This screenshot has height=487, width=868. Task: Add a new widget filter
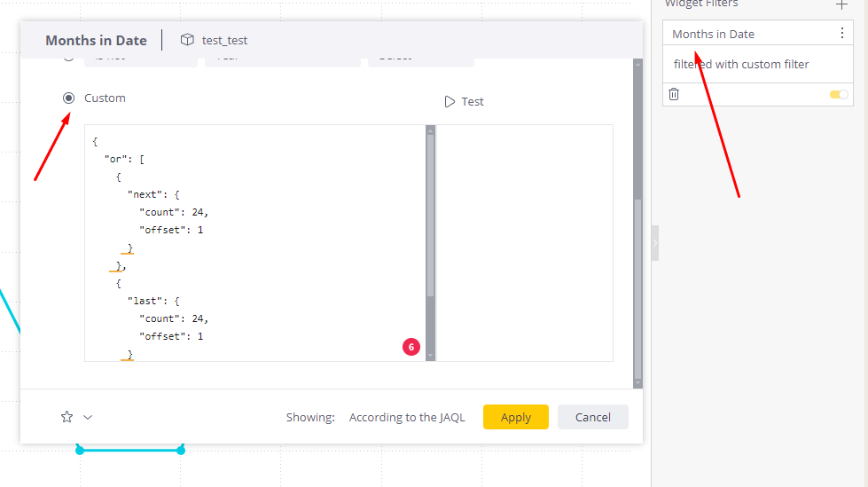841,4
